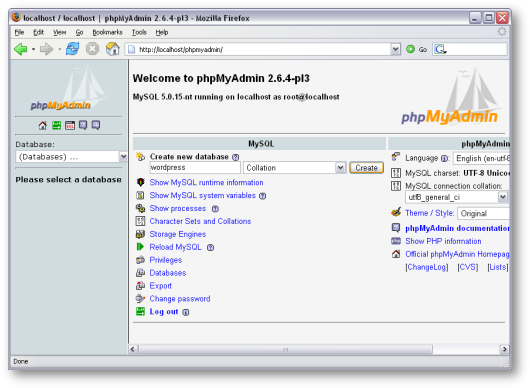Click the info icon after Log out

coord(186,312)
